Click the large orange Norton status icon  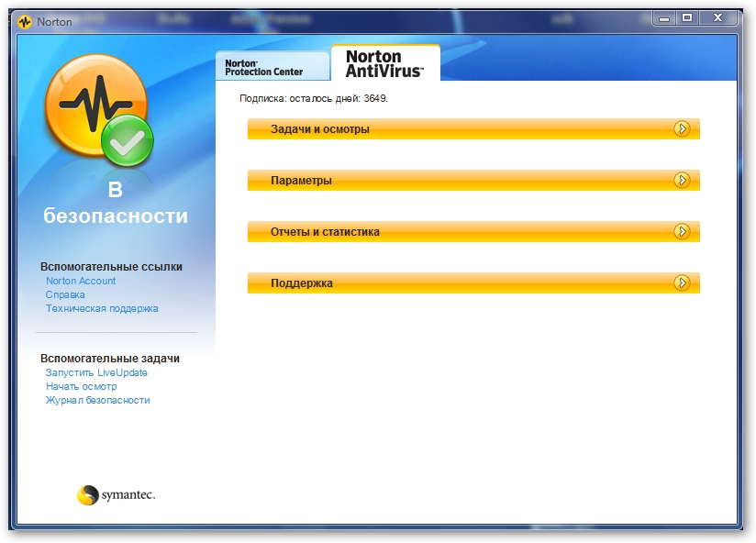click(99, 110)
